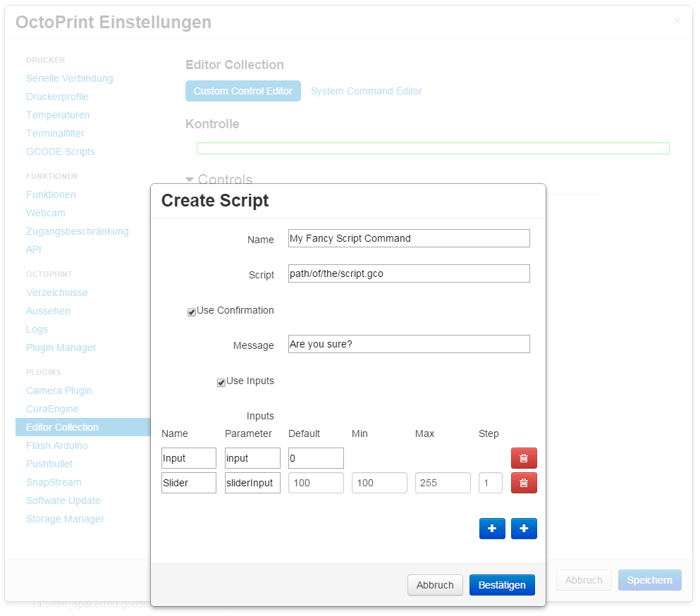700x616 pixels.
Task: Toggle the Use Inputs checkbox
Action: click(x=221, y=383)
